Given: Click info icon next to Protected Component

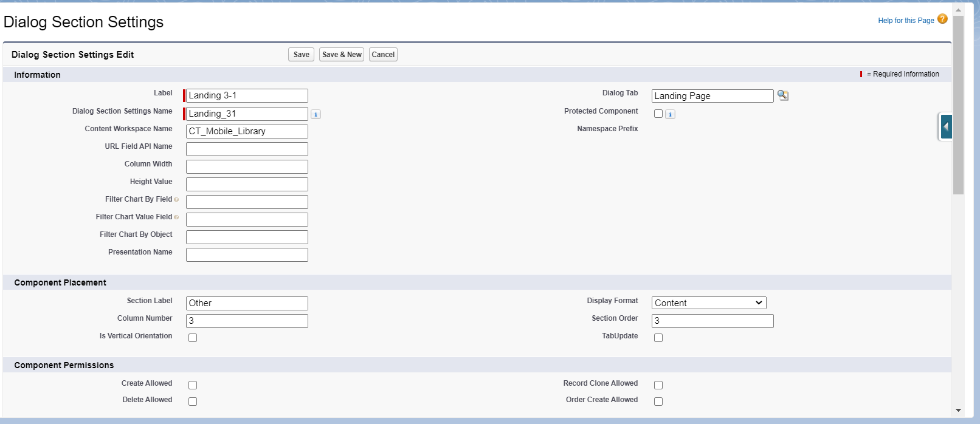Looking at the screenshot, I should point(670,114).
